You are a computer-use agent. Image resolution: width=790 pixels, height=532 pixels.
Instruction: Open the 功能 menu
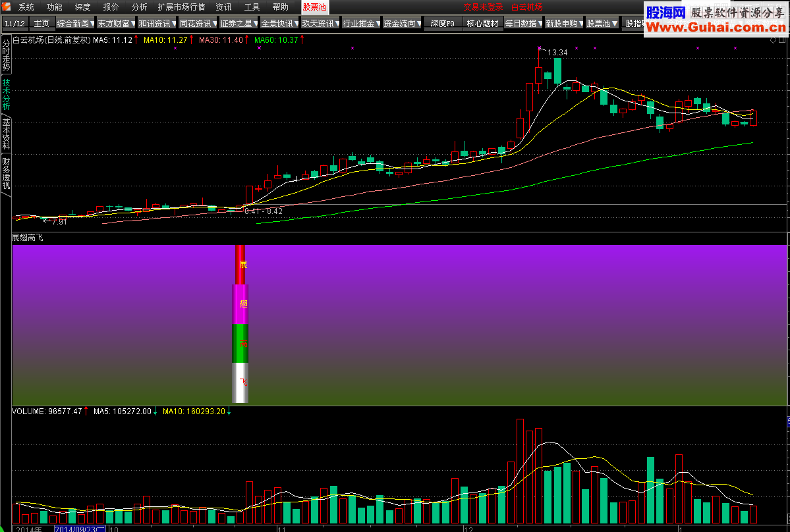click(x=55, y=7)
